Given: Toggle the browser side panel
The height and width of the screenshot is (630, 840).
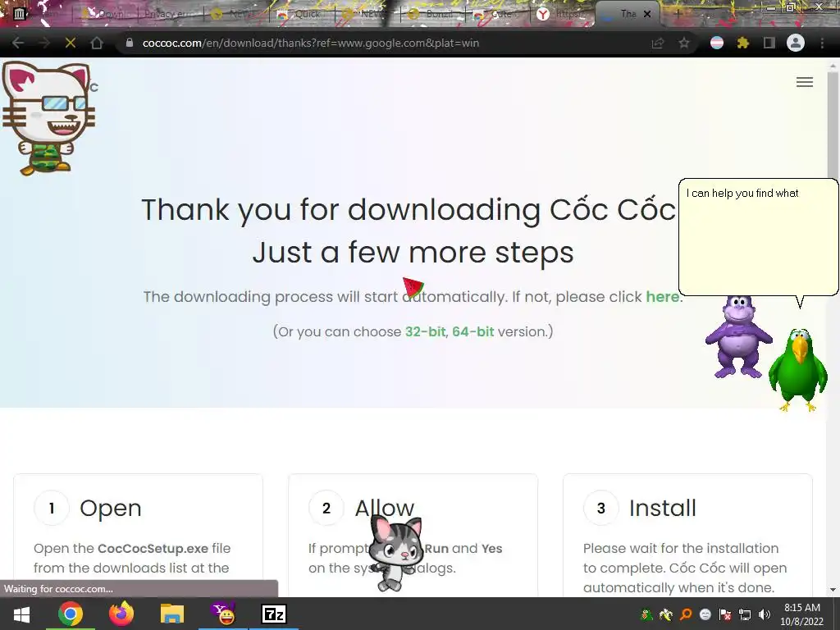Looking at the screenshot, I should point(769,43).
